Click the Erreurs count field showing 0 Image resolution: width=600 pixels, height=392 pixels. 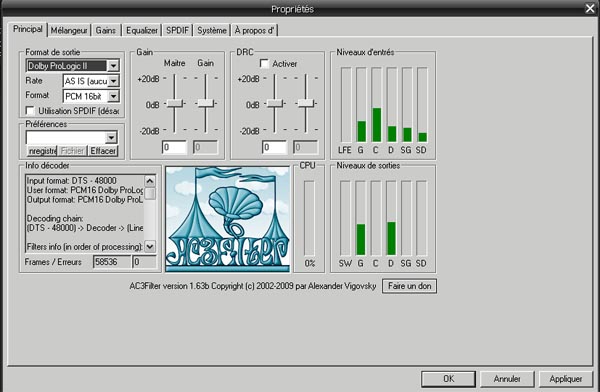pyautogui.click(x=144, y=262)
